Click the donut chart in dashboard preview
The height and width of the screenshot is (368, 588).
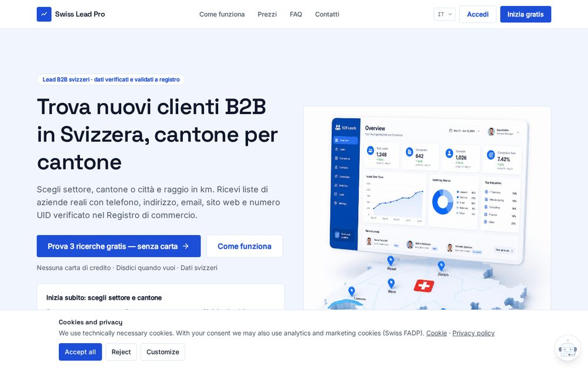[x=443, y=201]
